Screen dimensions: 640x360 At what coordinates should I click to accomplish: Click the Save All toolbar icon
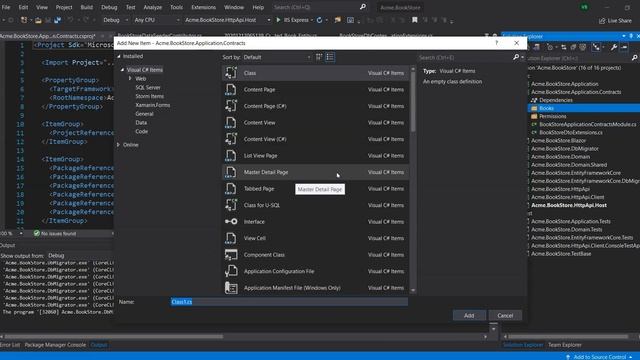pos(58,20)
